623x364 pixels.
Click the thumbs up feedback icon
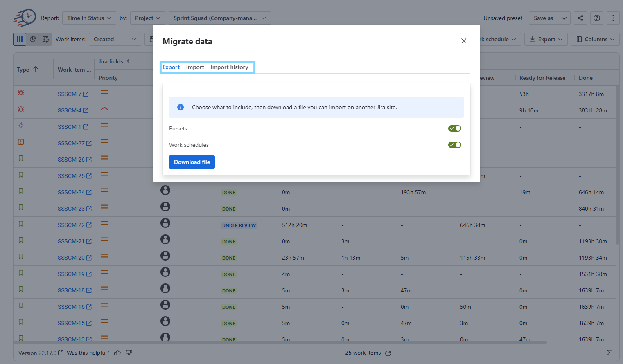pyautogui.click(x=117, y=353)
